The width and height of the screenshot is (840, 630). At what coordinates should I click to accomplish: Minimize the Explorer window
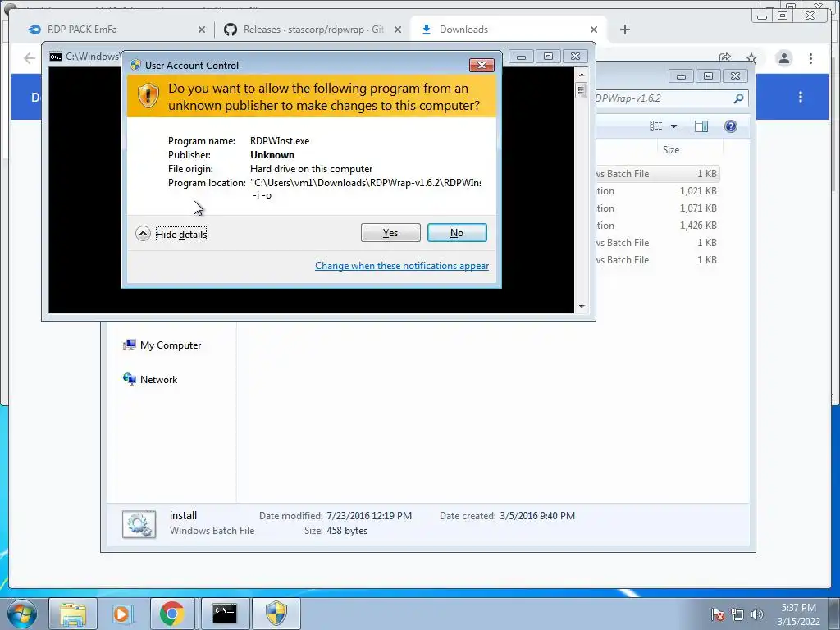pyautogui.click(x=681, y=76)
